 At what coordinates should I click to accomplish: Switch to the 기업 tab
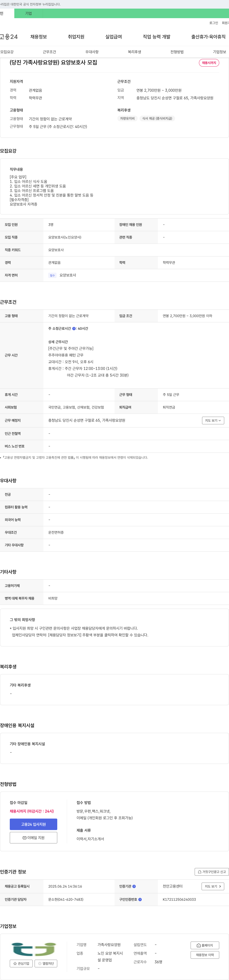point(28,13)
